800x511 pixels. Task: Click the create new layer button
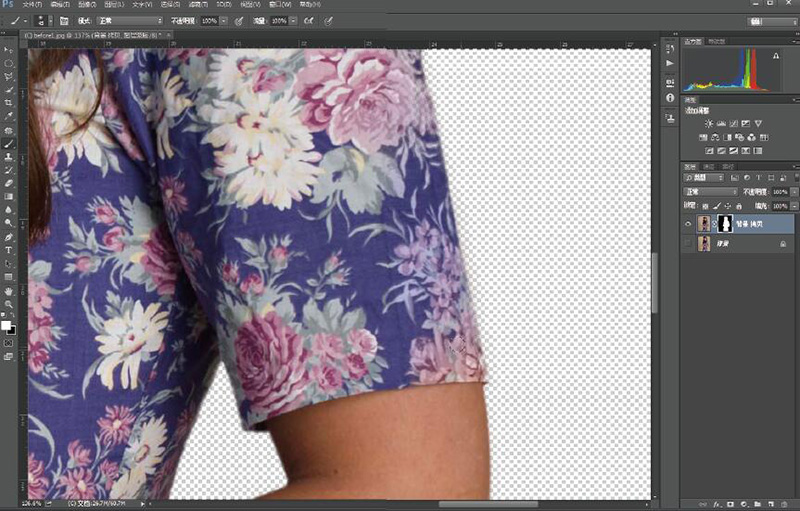[772, 505]
